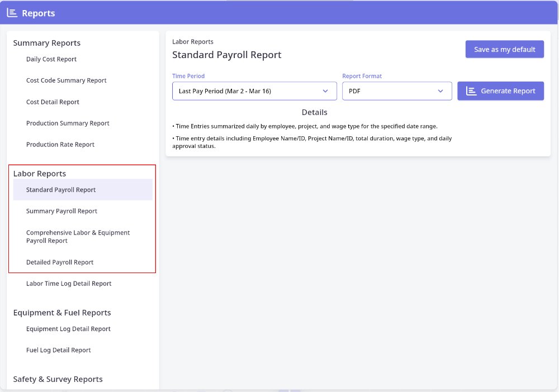The height and width of the screenshot is (392, 559).
Task: Select Comprehensive Labor & Equipment Payroll Report
Action: click(78, 237)
